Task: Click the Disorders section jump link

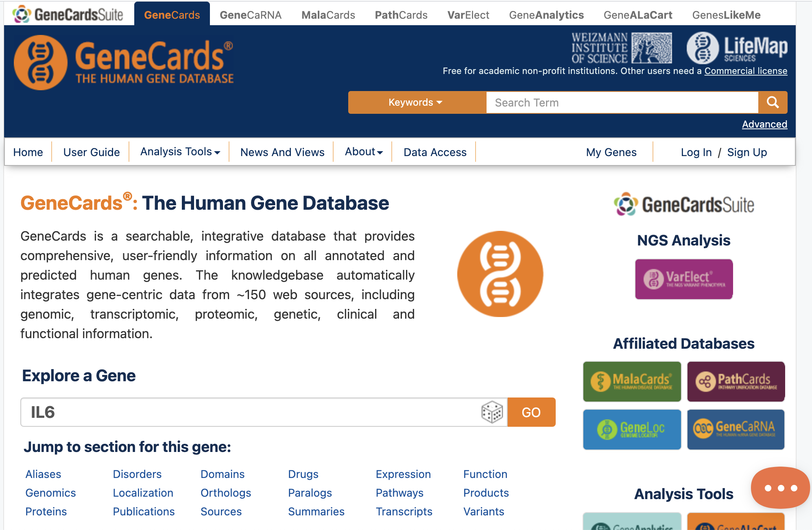Action: [x=137, y=474]
